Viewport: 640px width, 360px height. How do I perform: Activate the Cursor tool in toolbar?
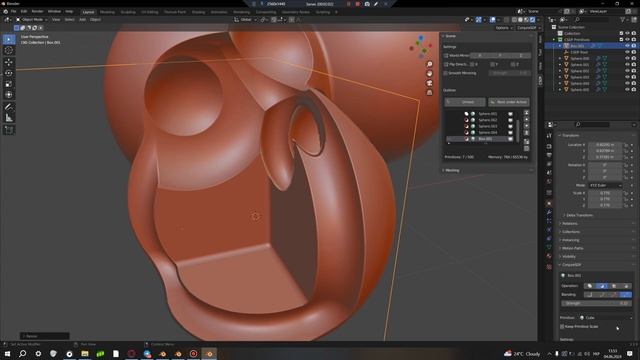coord(9,51)
